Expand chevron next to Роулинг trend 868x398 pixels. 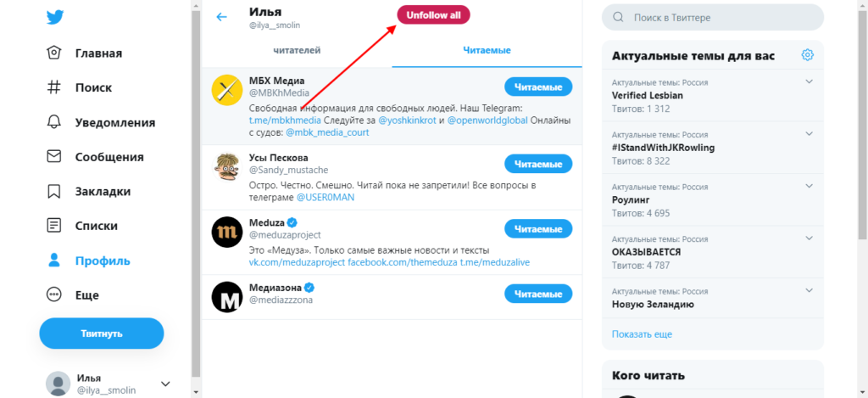point(809,188)
